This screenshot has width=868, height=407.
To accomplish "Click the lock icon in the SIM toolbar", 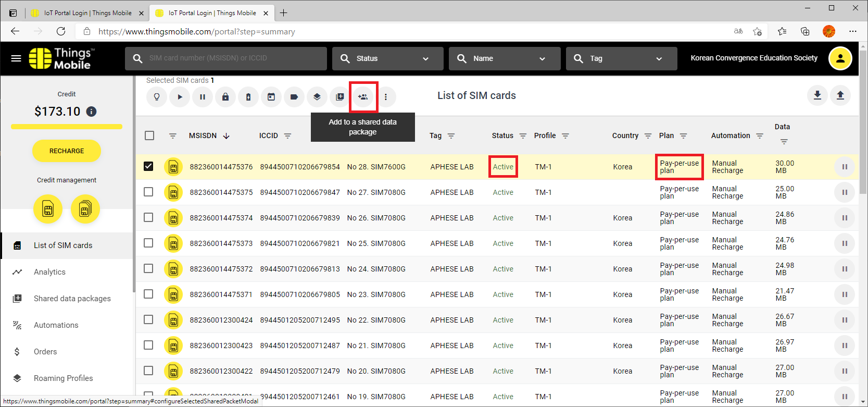I will (225, 97).
